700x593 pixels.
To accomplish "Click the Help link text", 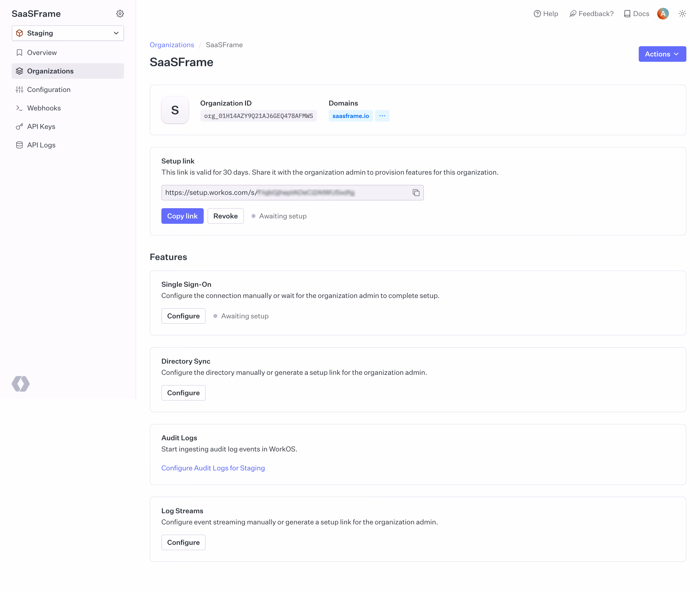I will coord(551,14).
